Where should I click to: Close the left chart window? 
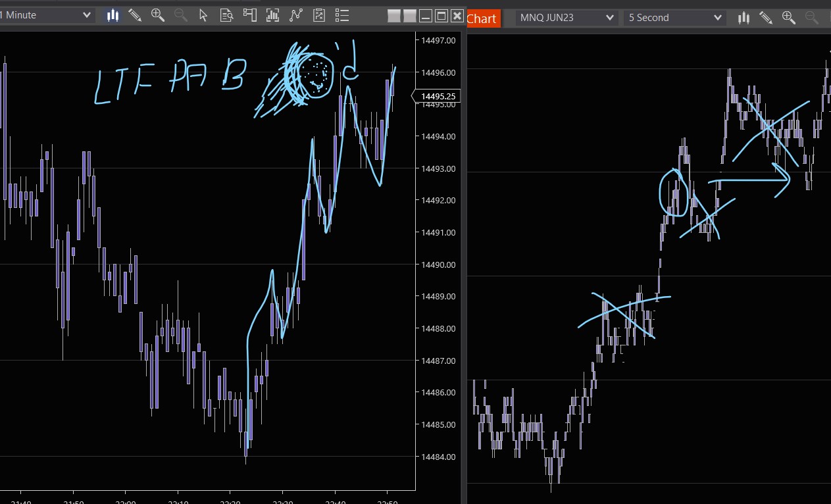tap(457, 16)
